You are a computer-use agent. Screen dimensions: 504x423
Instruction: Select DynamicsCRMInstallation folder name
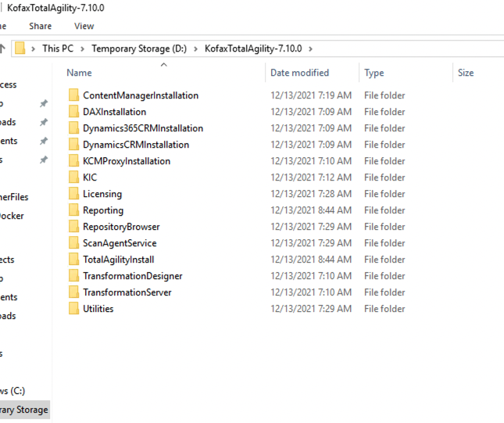coord(136,145)
